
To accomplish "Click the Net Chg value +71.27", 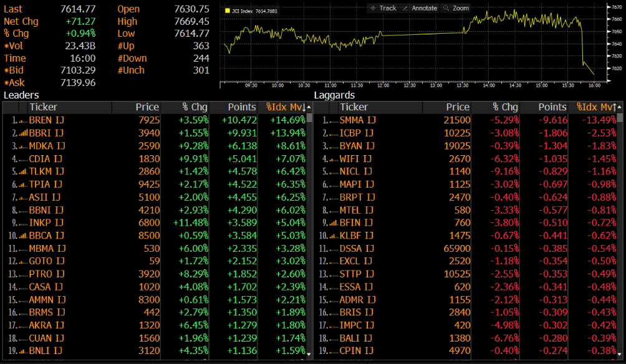I will point(80,22).
